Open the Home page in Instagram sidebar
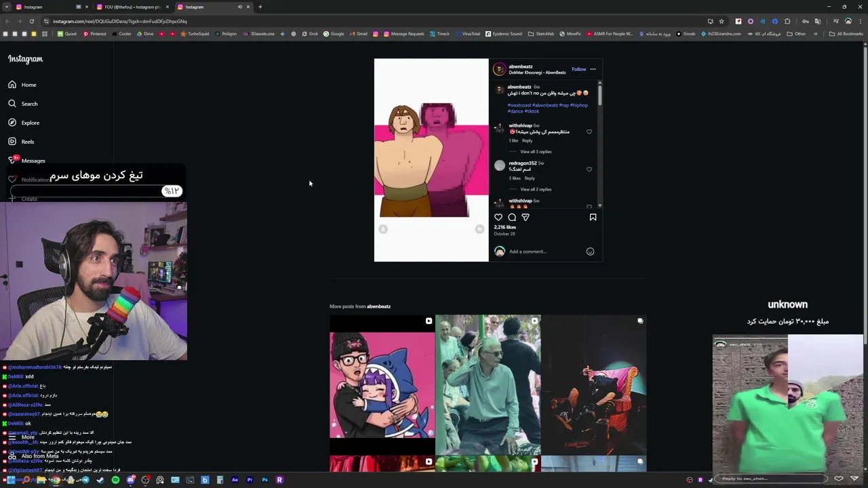 point(22,85)
